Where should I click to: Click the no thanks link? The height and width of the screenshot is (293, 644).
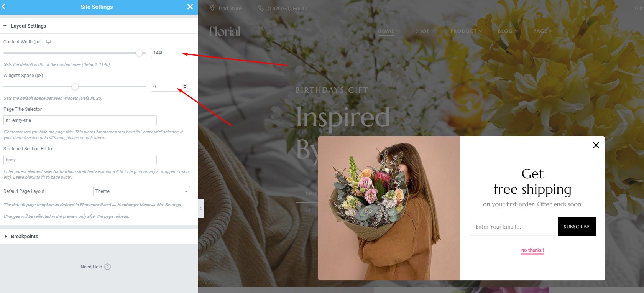(x=532, y=250)
